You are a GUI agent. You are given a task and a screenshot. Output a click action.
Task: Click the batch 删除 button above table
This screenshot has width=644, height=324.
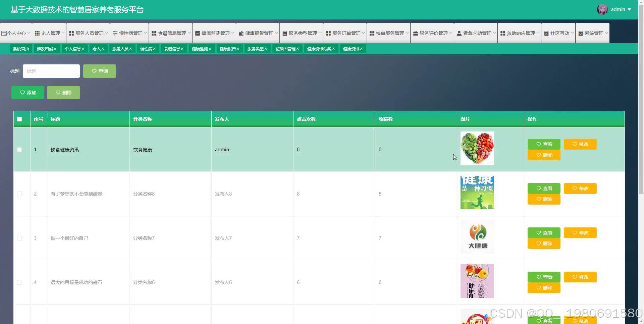tap(63, 93)
